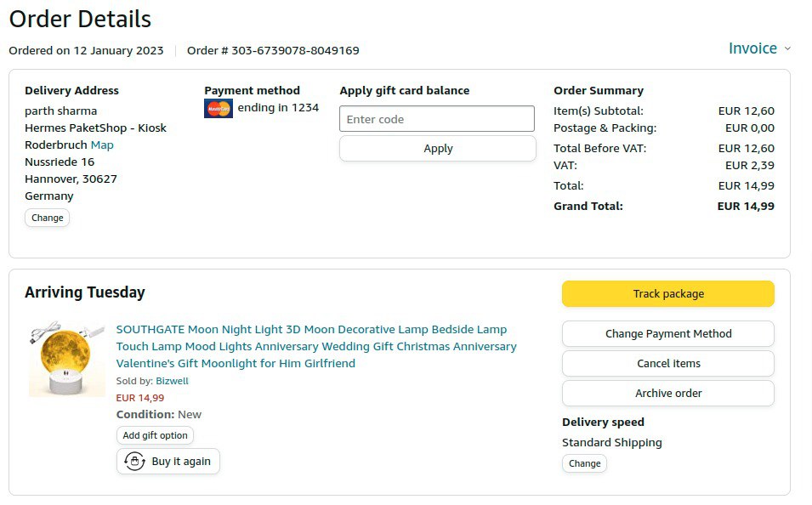Click the Order Details heading
Viewport: 812px width, 505px height.
[80, 19]
